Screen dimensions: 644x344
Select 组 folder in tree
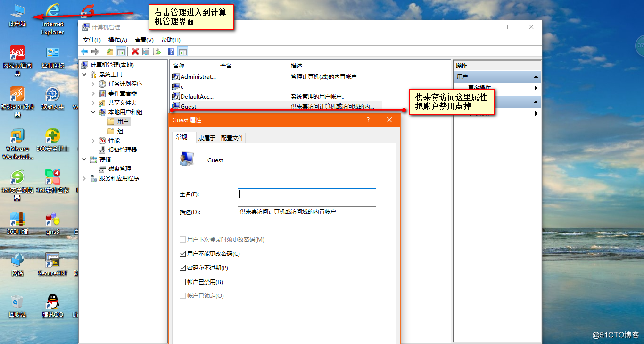pyautogui.click(x=116, y=131)
